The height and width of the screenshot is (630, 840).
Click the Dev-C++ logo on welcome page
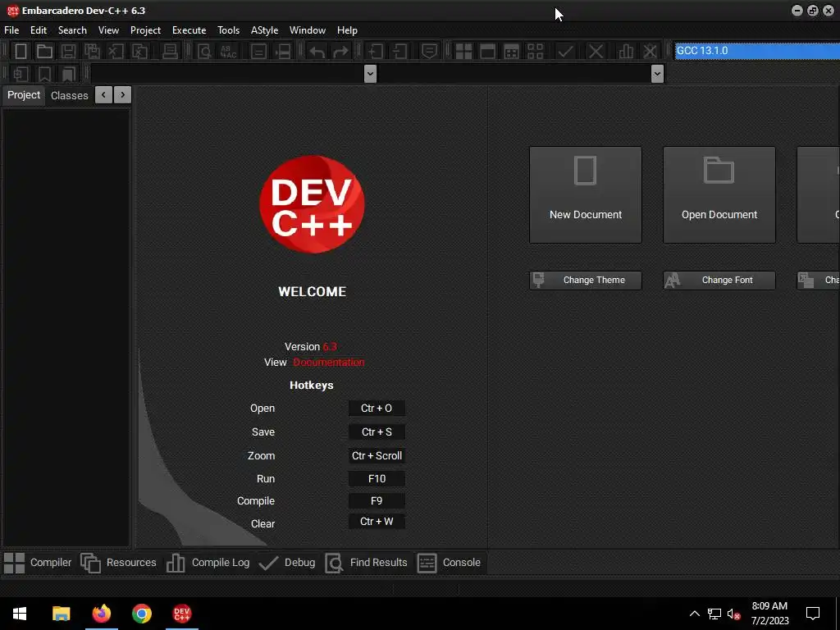tap(312, 204)
